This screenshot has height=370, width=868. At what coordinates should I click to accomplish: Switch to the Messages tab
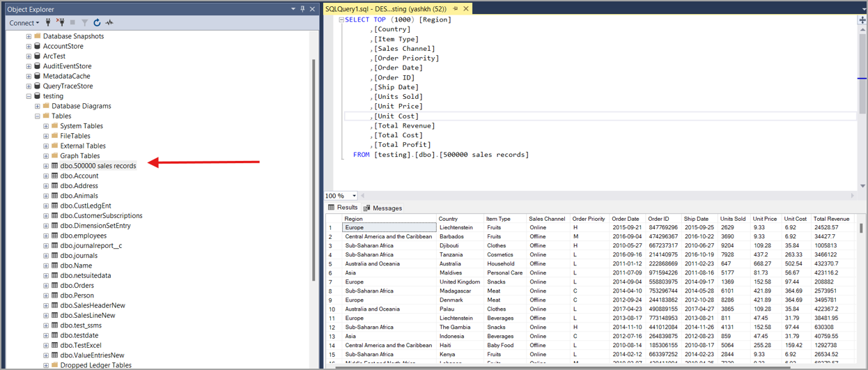pyautogui.click(x=382, y=208)
